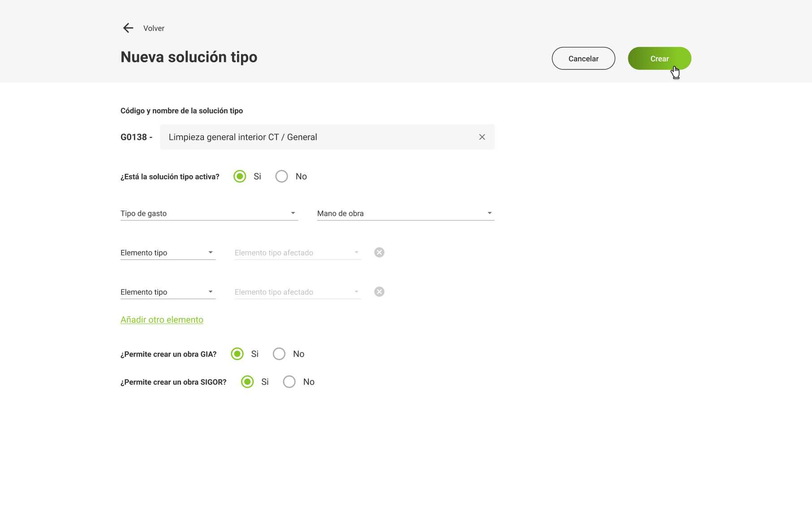812x507 pixels.
Task: Remove the second element row
Action: pos(379,292)
